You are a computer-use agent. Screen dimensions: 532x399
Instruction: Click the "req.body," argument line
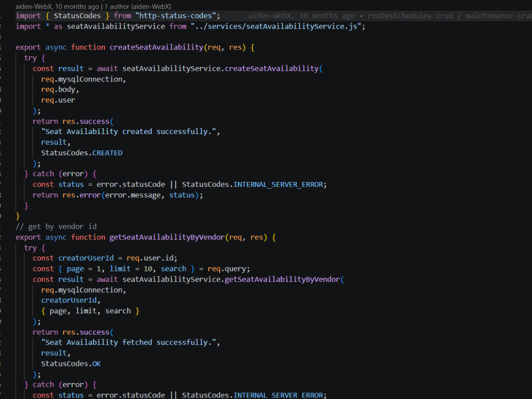point(60,89)
